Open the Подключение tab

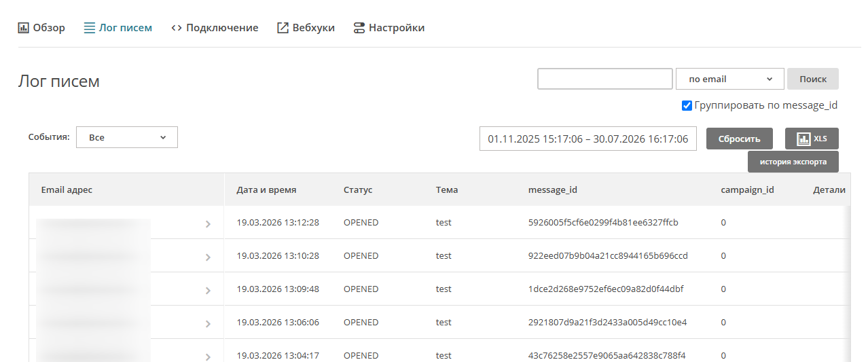(215, 28)
